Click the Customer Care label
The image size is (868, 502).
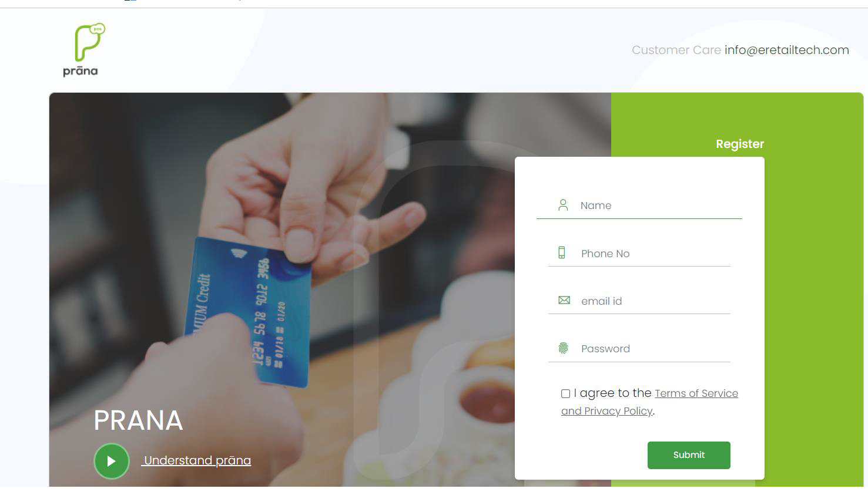(x=676, y=50)
